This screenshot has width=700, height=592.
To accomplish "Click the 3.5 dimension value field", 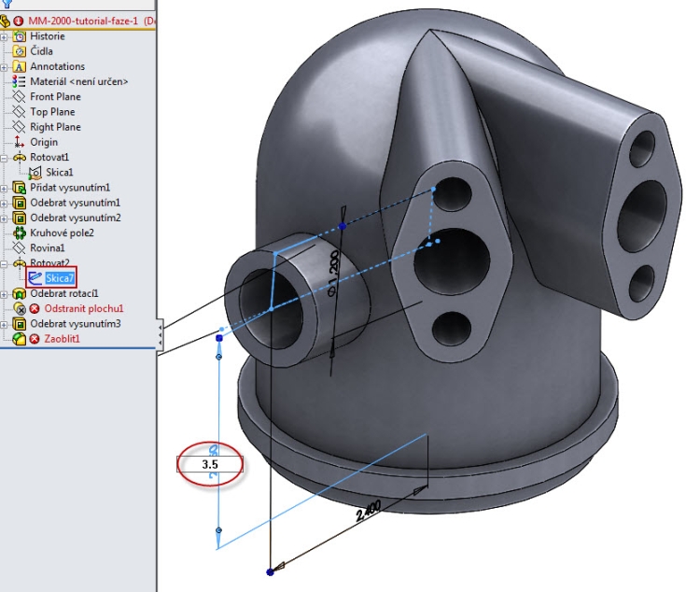I will (x=209, y=463).
